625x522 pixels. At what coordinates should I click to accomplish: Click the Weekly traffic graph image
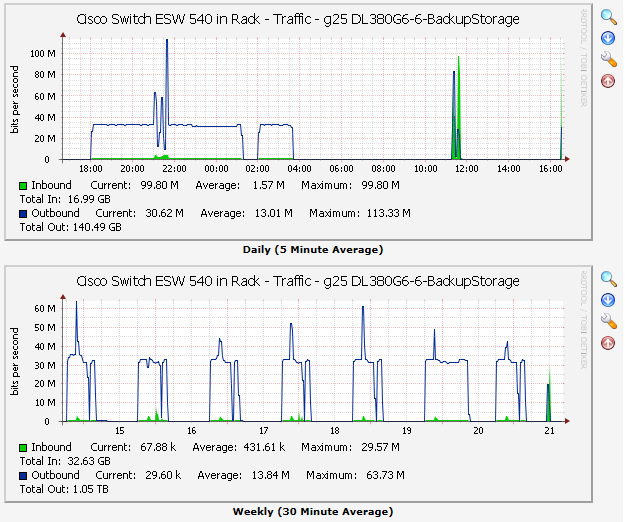pos(298,384)
